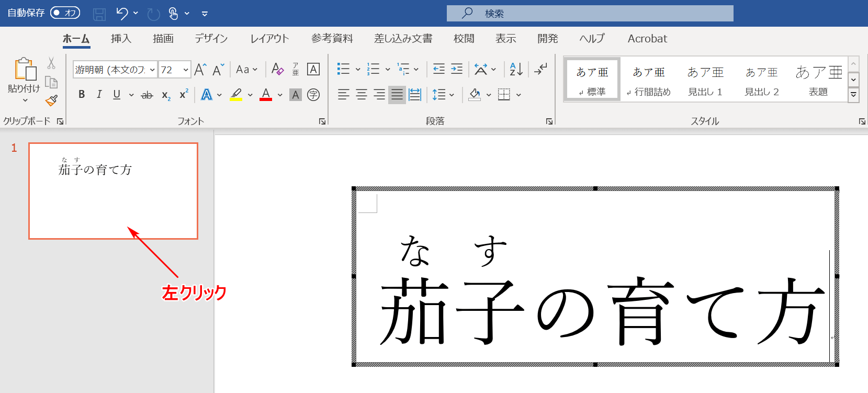Click the Clear All Formatting icon
Screen dimensions: 868x393
point(277,69)
